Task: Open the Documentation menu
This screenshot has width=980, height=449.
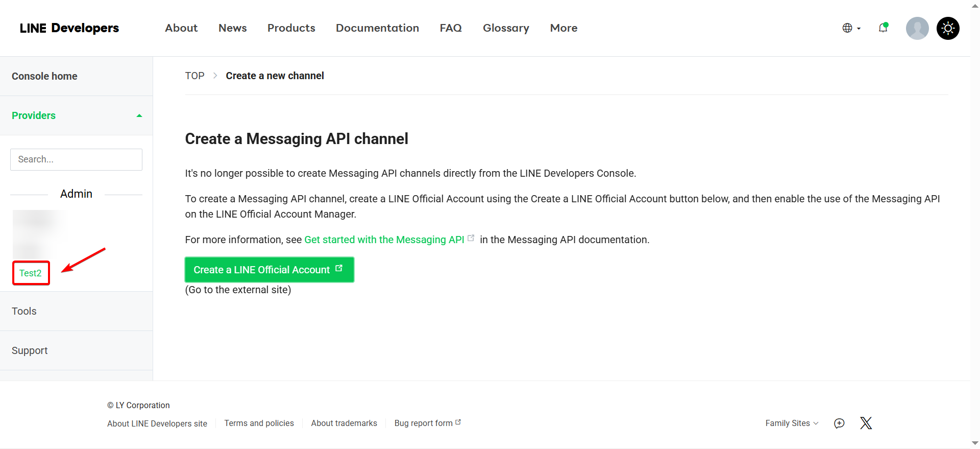Action: coord(377,28)
